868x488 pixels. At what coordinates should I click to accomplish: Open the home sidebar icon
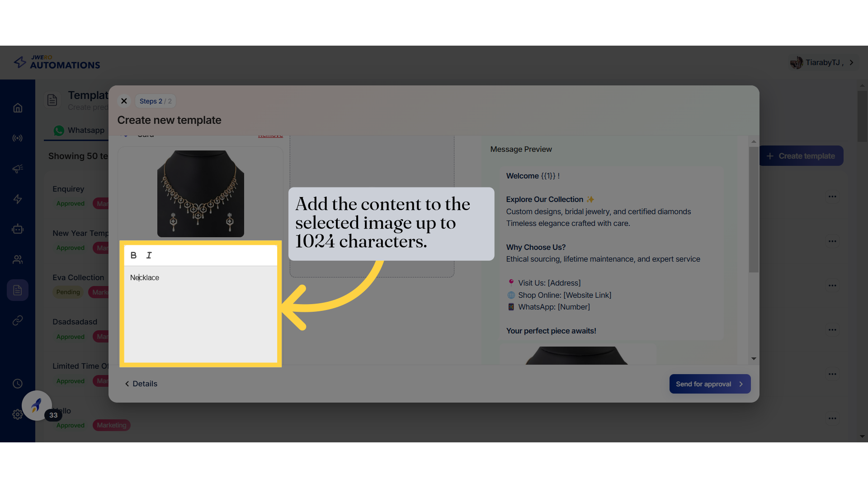click(x=18, y=108)
